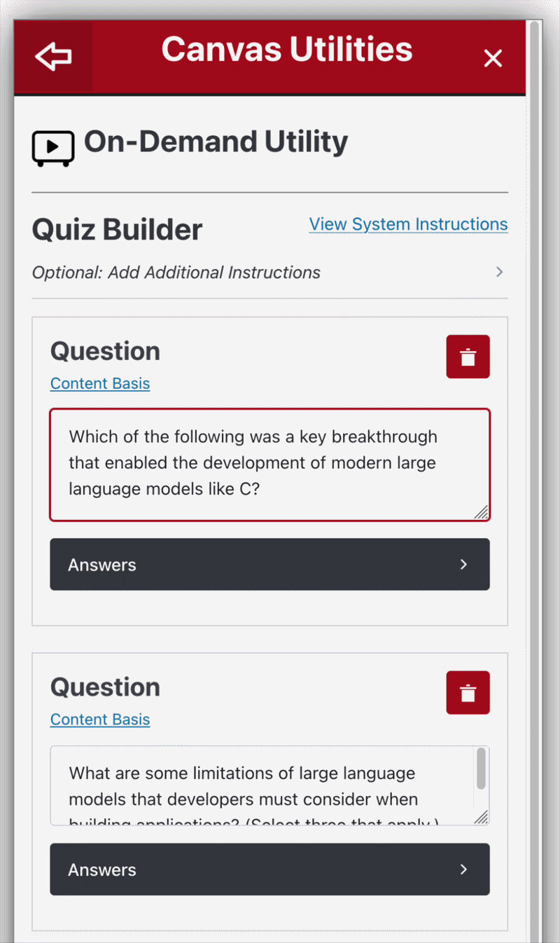Click resize handle of second question textbox
Screen dimensions: 560x943
click(481, 817)
